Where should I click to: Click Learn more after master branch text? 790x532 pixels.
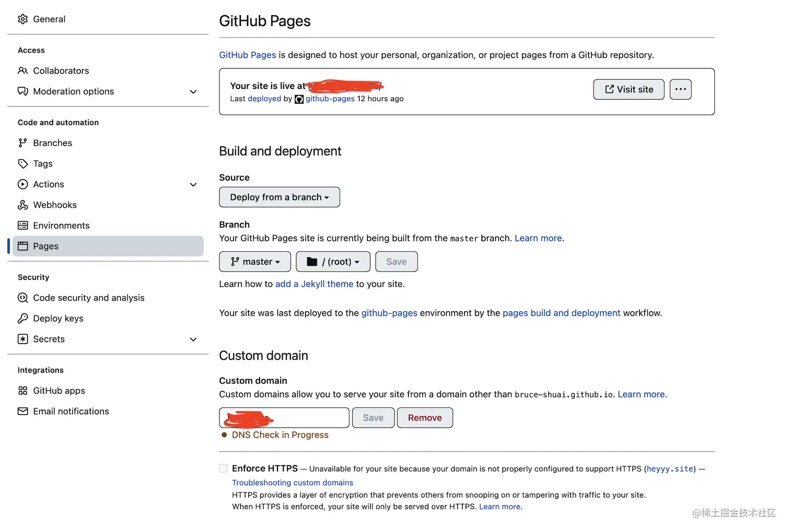pos(538,238)
